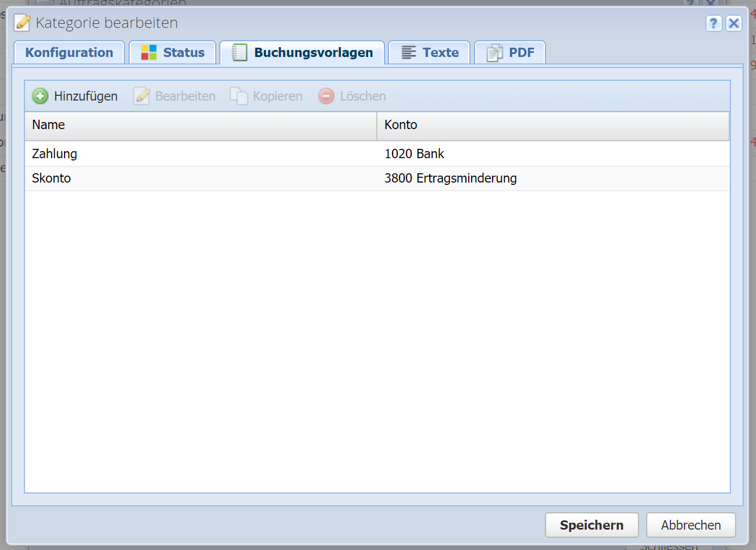Sort by the Konto column header

(401, 125)
